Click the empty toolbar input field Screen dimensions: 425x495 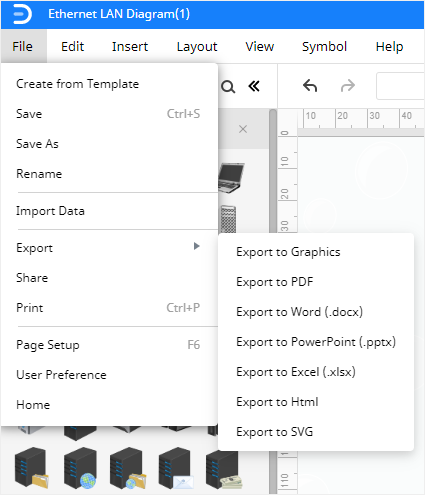[x=400, y=86]
